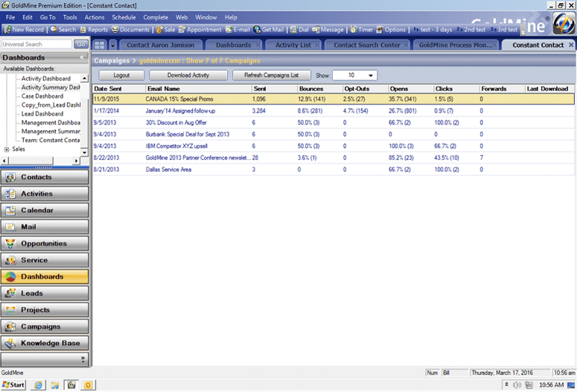The height and width of the screenshot is (392, 577).
Task: Sort by the Opens column header
Action: point(410,89)
